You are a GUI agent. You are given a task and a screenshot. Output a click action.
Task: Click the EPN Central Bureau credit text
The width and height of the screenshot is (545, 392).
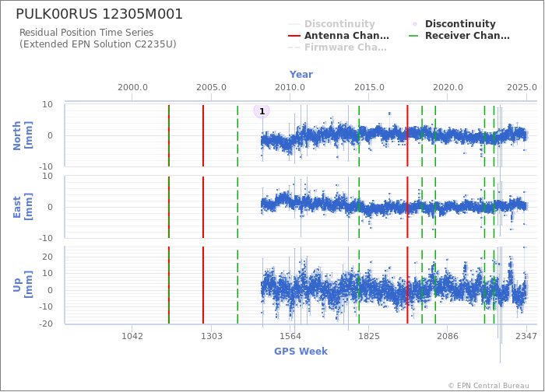click(x=489, y=386)
